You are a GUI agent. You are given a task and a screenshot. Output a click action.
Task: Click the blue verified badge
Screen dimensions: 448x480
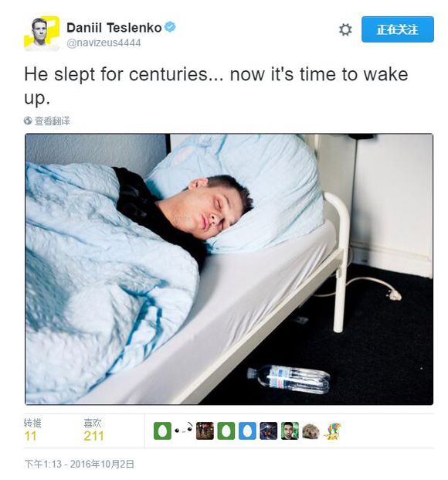[170, 27]
